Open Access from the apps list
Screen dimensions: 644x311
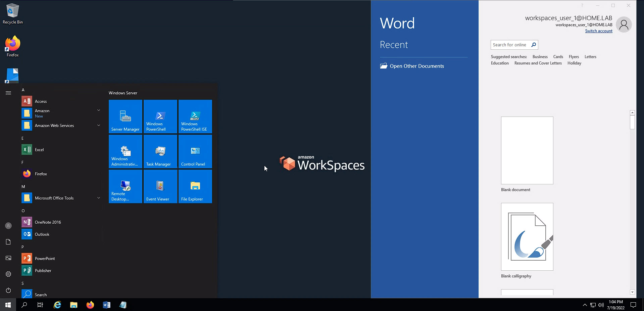click(x=41, y=101)
